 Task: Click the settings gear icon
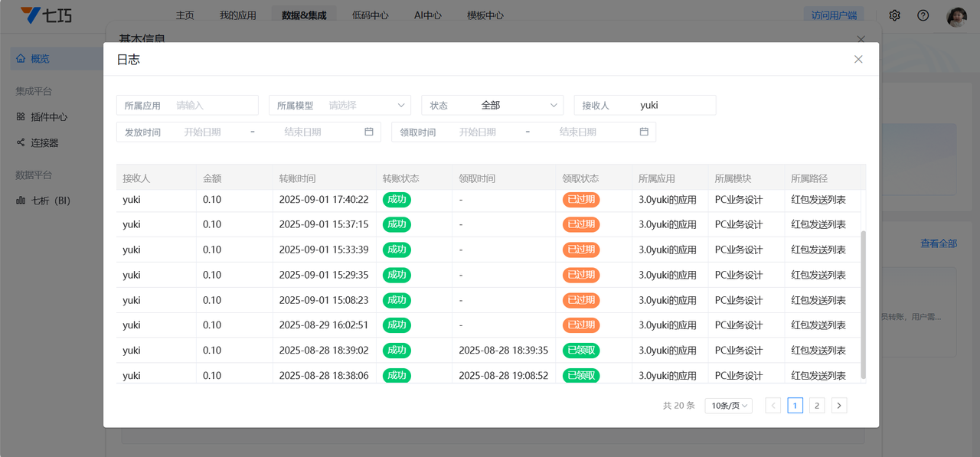click(x=894, y=15)
